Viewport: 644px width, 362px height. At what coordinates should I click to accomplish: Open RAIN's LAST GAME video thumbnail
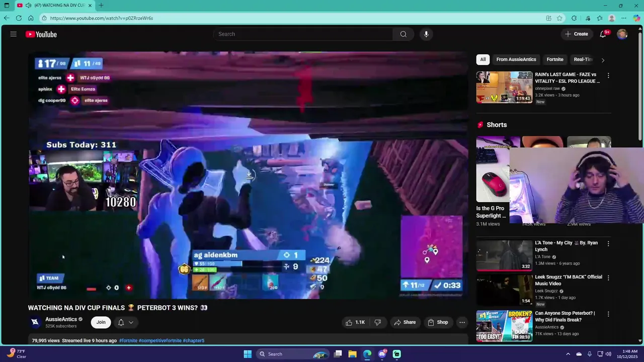(504, 87)
